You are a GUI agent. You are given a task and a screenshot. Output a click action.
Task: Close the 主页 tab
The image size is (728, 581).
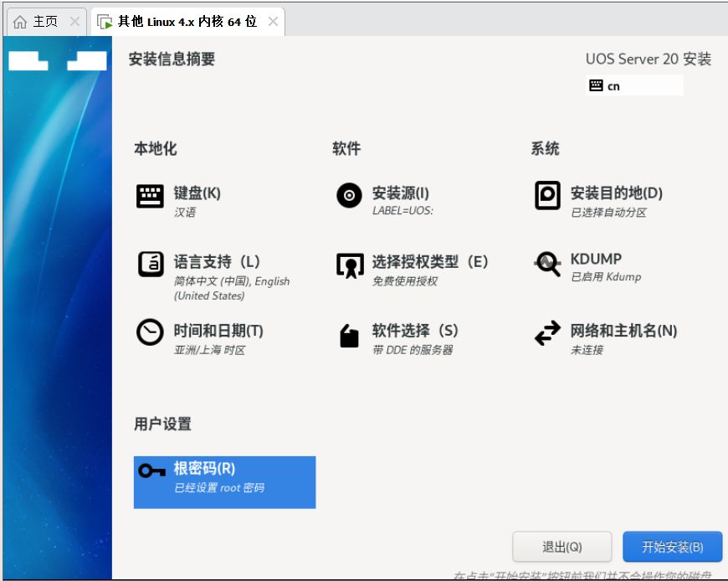coord(74,22)
